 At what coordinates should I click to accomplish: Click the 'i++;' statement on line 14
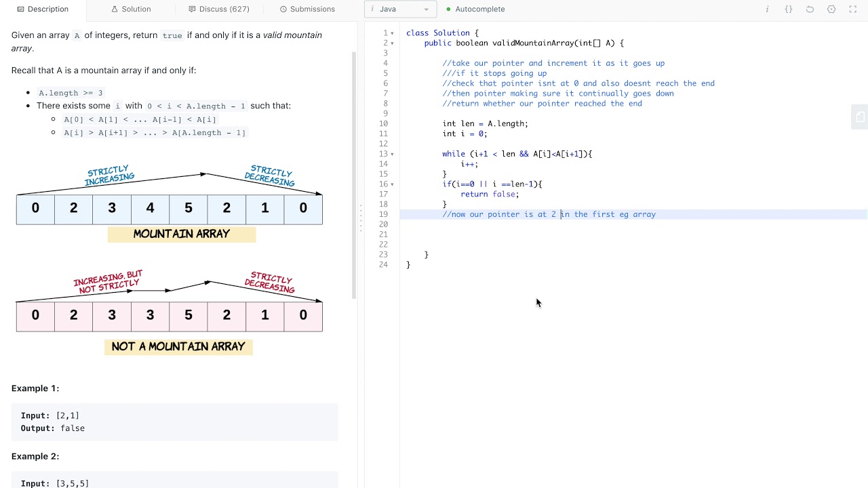(469, 164)
